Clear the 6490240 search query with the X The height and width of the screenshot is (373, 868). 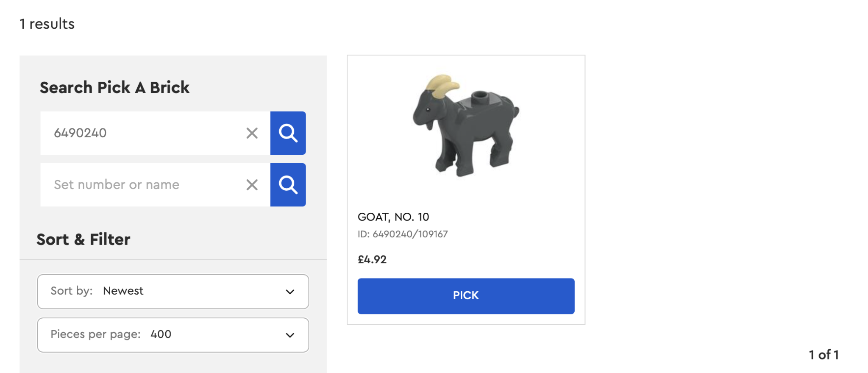(x=252, y=133)
